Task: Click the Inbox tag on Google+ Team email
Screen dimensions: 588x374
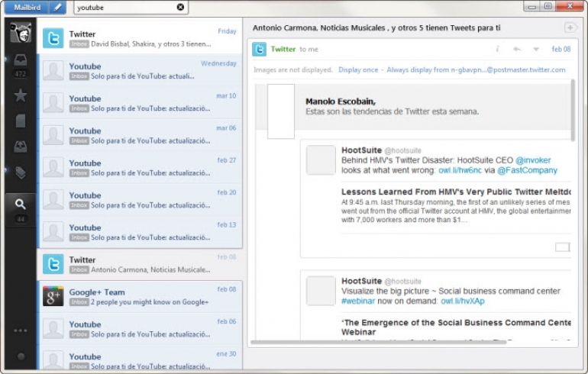Action: point(79,302)
